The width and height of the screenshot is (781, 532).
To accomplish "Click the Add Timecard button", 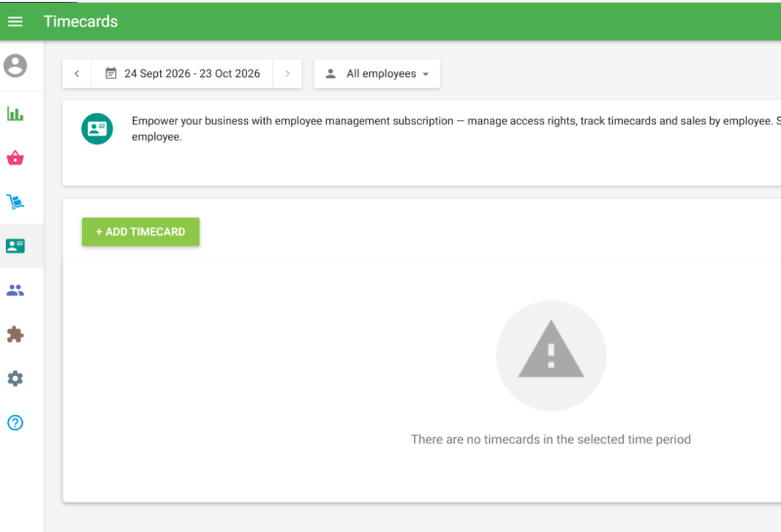I will click(x=141, y=231).
